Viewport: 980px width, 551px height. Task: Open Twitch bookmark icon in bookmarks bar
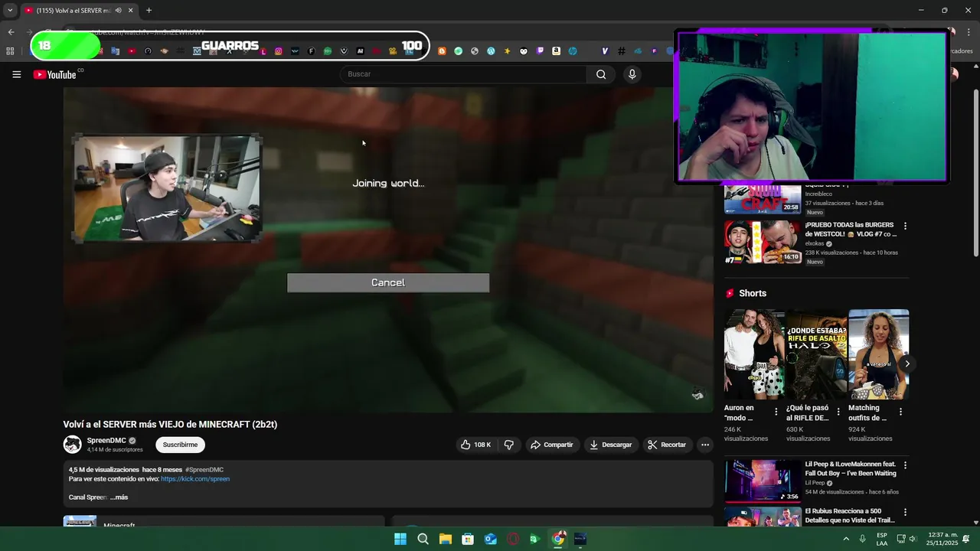(540, 51)
